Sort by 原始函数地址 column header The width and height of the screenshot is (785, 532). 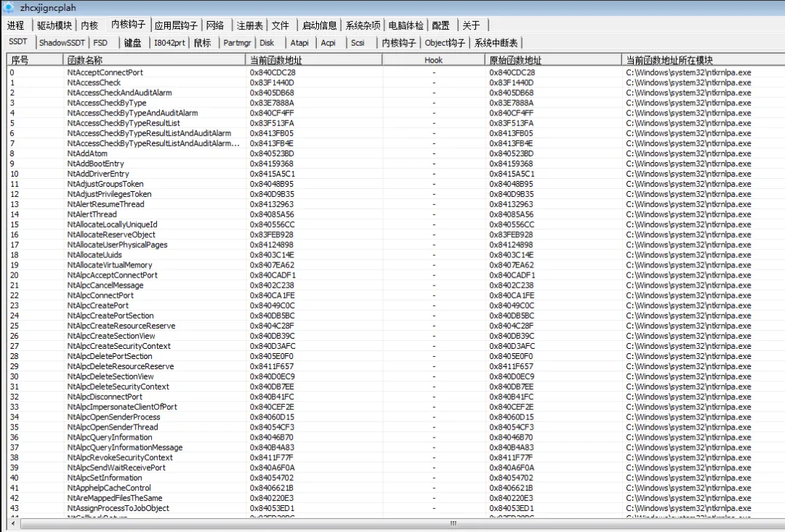[553, 60]
